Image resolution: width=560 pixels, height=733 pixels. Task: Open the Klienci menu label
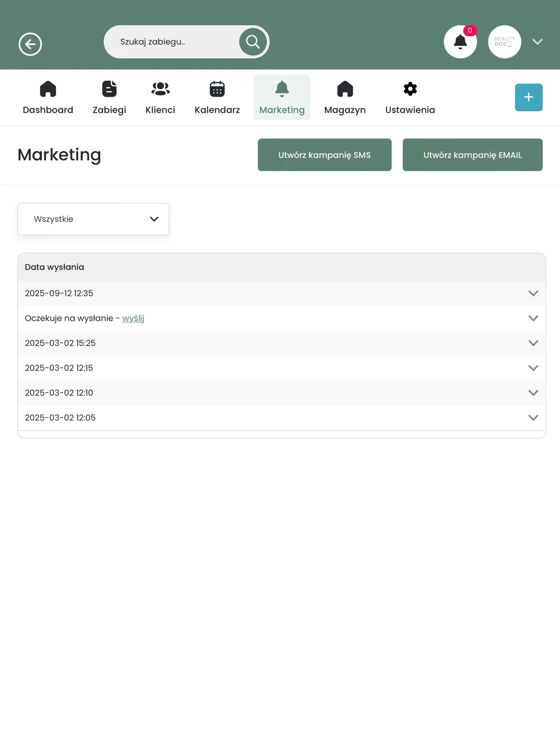(160, 110)
